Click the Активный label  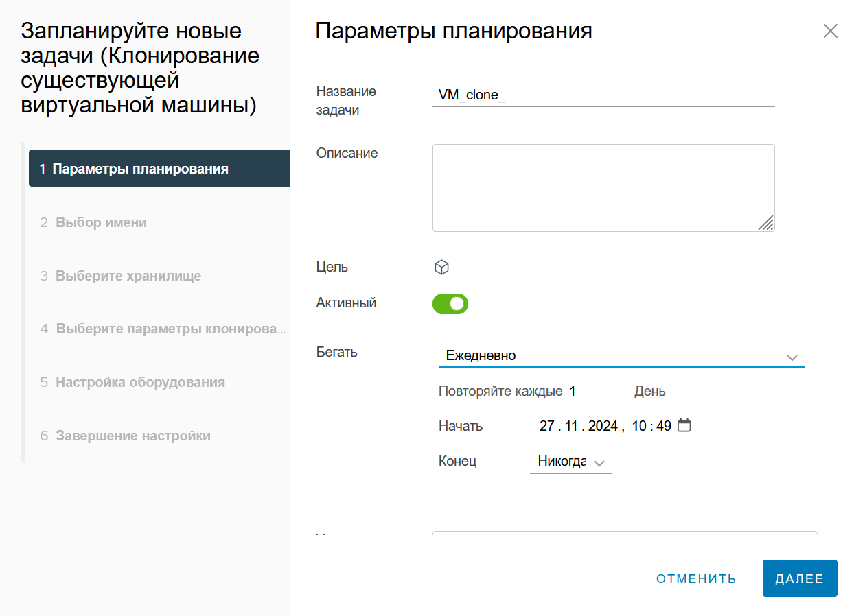pyautogui.click(x=346, y=303)
